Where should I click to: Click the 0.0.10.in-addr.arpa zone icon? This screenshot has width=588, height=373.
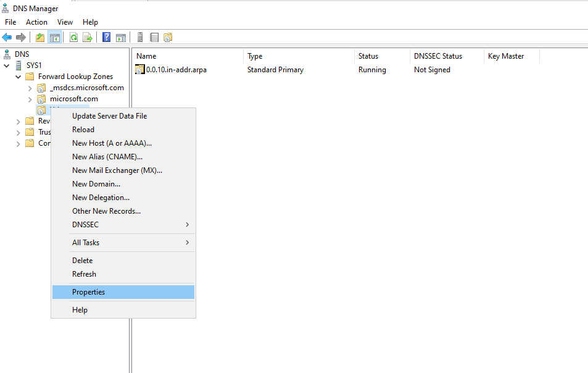point(140,69)
